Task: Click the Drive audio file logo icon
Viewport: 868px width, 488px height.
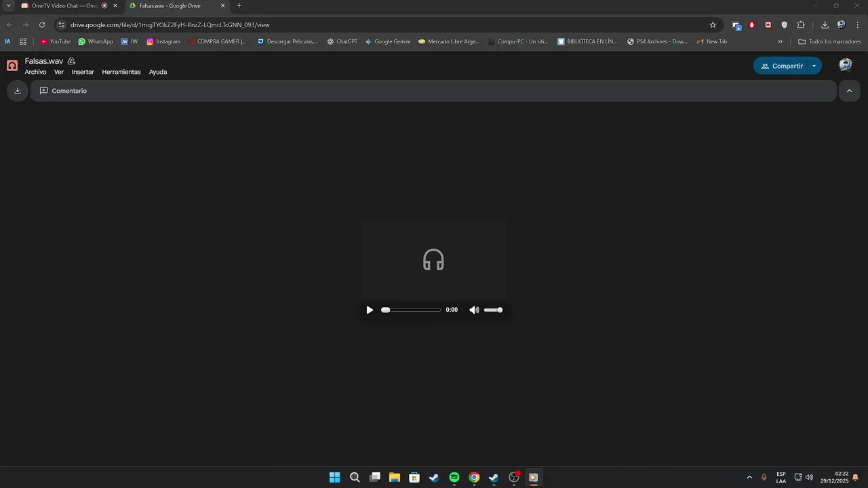Action: (x=12, y=66)
